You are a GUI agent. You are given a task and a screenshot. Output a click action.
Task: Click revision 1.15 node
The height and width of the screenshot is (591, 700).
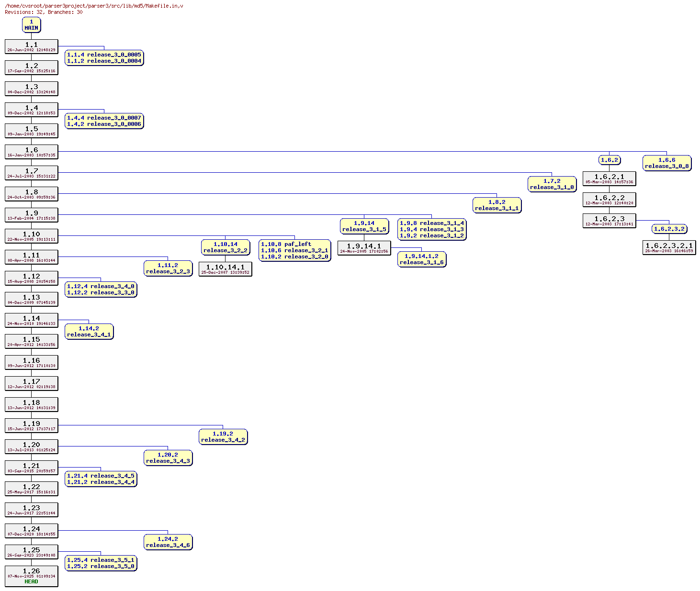tap(32, 341)
